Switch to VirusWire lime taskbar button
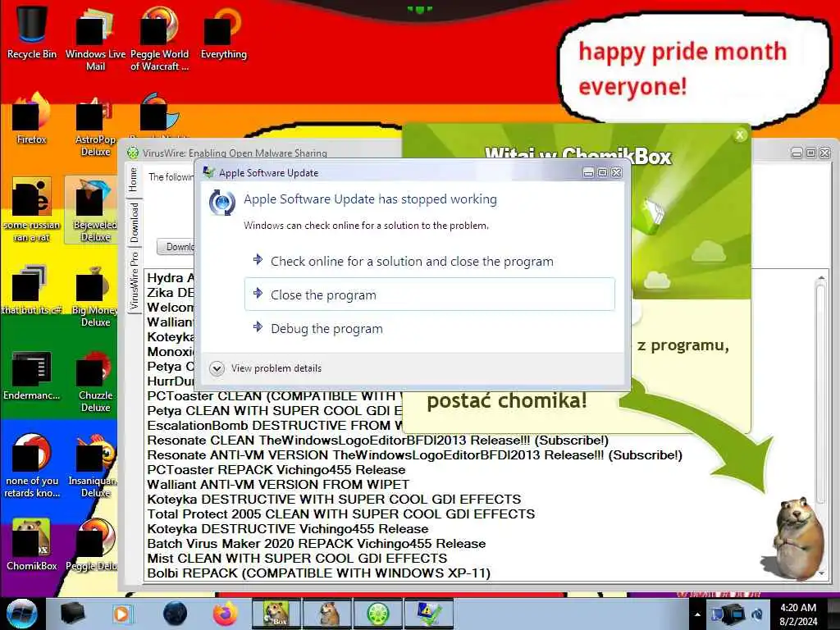Screen dimensions: 840x630 377,614
